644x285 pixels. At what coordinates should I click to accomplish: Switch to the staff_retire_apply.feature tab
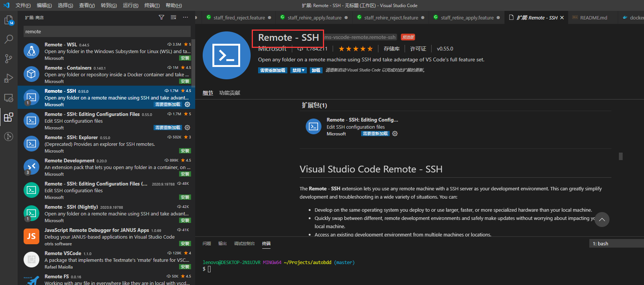coord(467,18)
